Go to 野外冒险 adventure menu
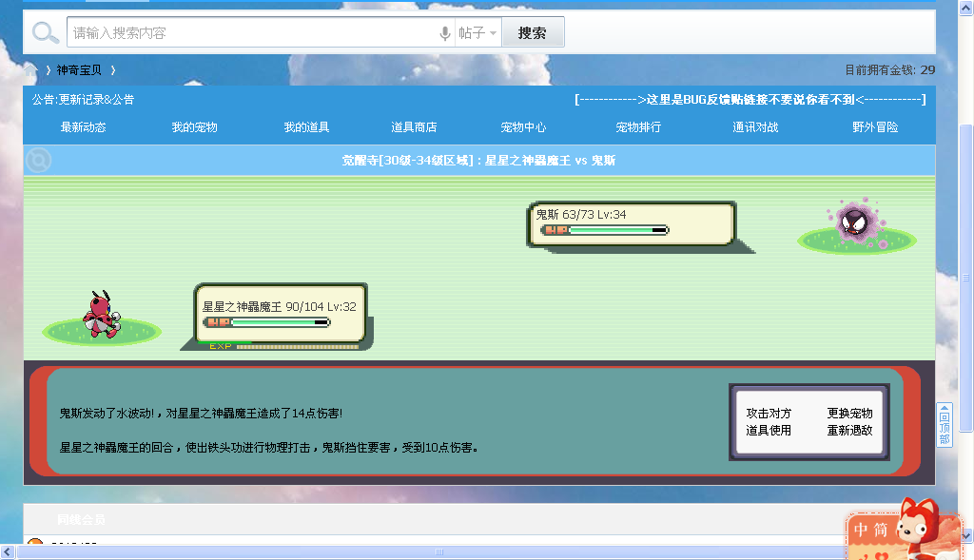The height and width of the screenshot is (560, 974). 875,127
